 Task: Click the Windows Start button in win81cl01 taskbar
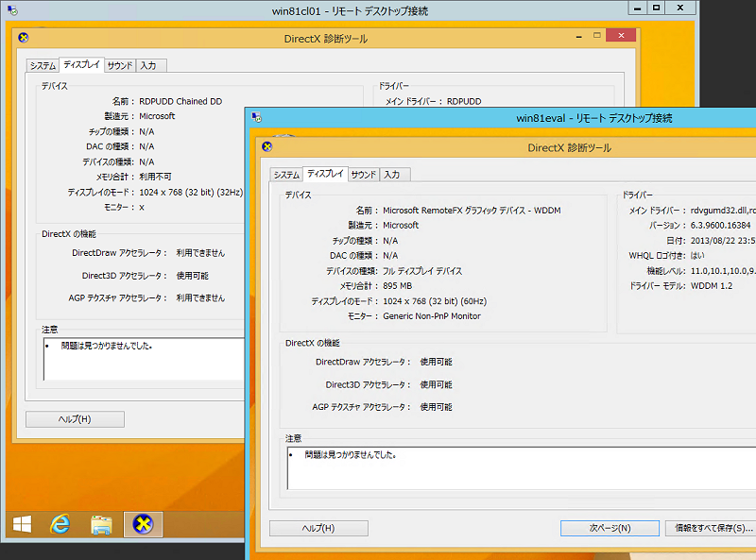point(22,524)
